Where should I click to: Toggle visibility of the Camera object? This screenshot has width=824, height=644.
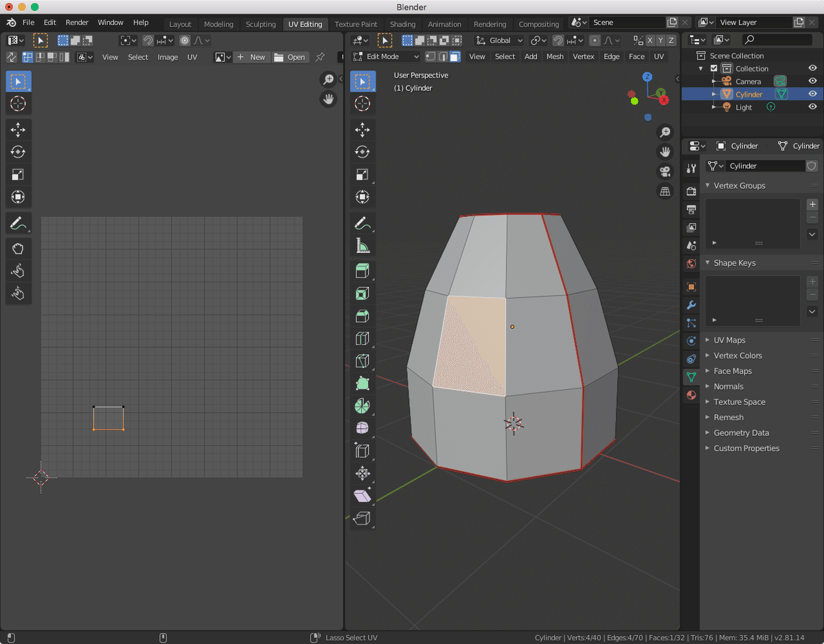click(x=812, y=81)
